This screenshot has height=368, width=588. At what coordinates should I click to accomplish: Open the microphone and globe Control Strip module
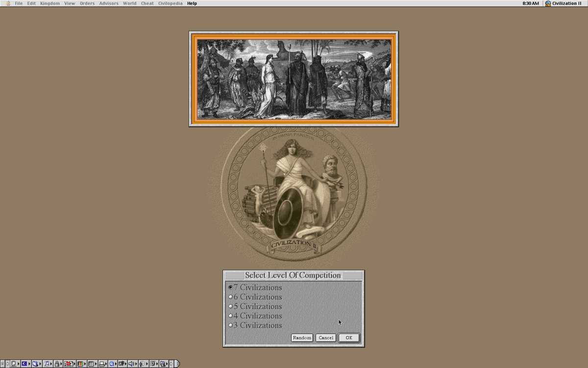click(x=144, y=364)
